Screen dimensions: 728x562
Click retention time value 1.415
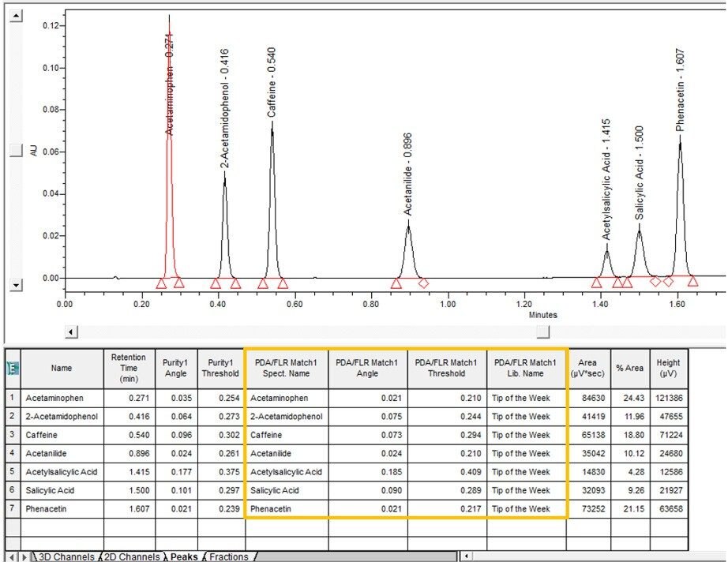point(139,472)
